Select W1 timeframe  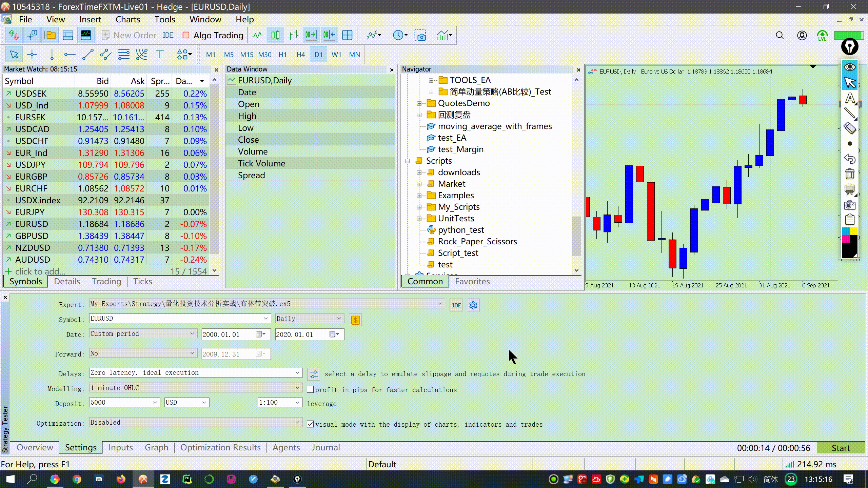click(336, 55)
